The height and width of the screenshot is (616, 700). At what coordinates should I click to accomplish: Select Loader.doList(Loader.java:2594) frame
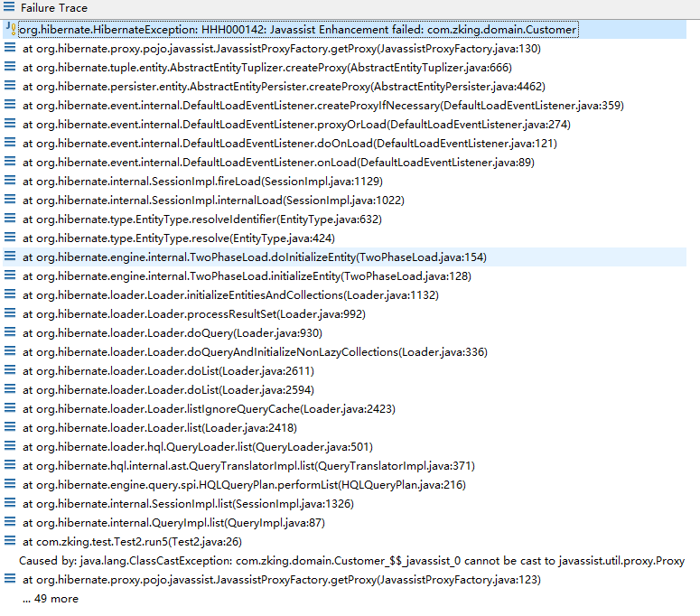point(168,390)
